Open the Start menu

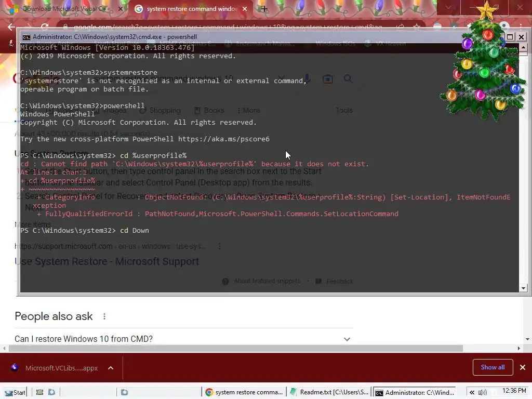15,392
